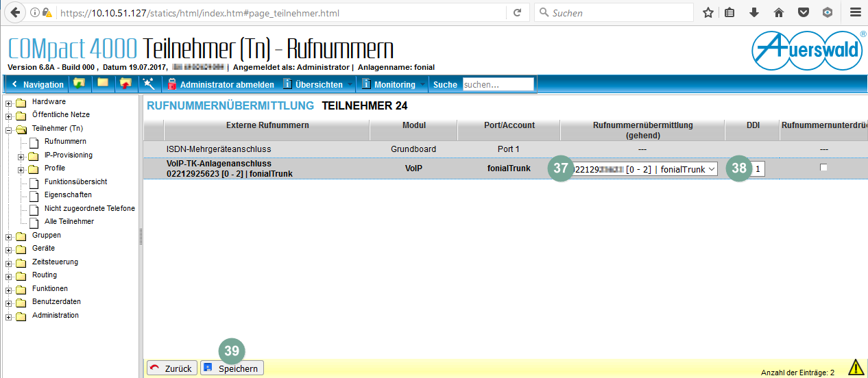Click the vertical splitter handle beside navigation

(141, 236)
